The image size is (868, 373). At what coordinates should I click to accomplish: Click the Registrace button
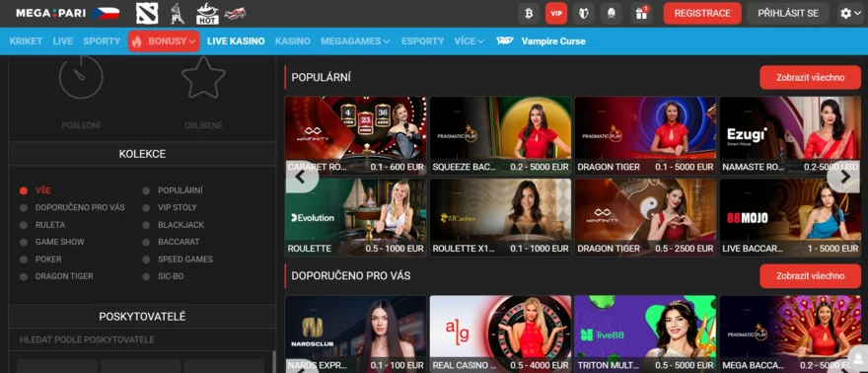tap(702, 13)
